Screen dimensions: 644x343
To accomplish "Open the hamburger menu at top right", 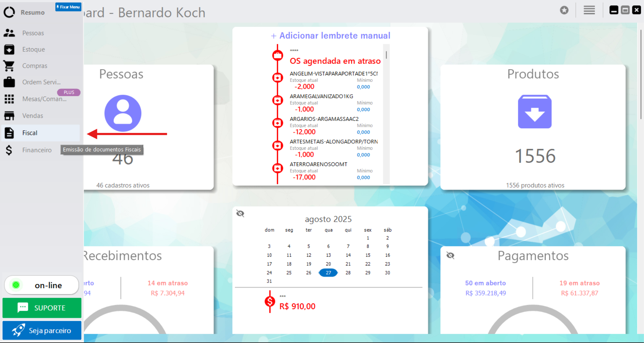I will [x=589, y=10].
